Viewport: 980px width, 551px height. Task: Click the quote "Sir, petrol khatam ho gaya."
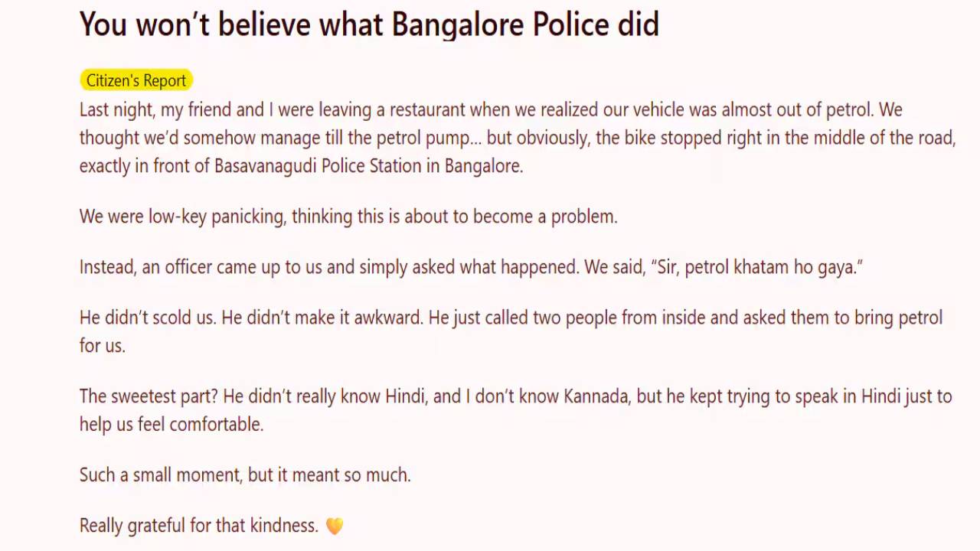click(758, 267)
